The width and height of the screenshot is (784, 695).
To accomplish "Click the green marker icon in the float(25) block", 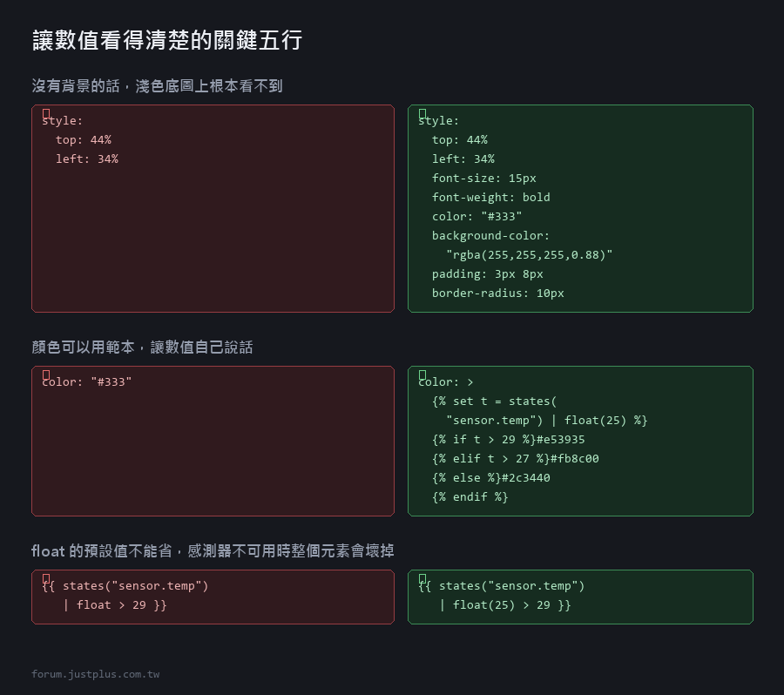I will coord(422,579).
